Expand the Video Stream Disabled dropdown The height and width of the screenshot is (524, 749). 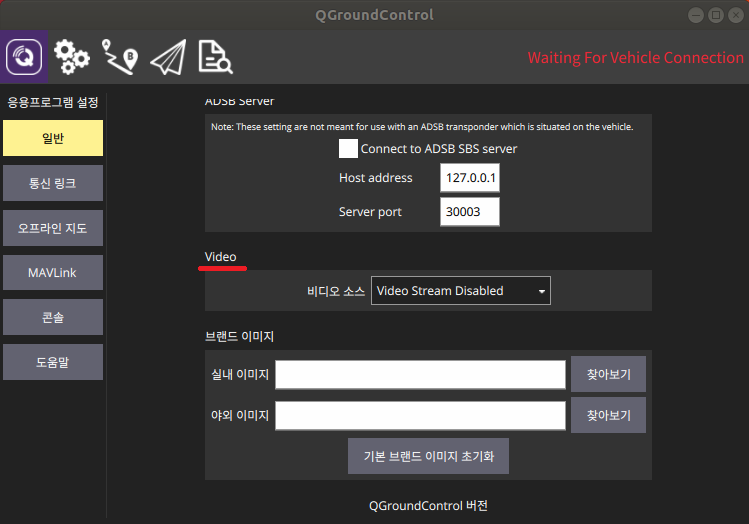pyautogui.click(x=460, y=290)
